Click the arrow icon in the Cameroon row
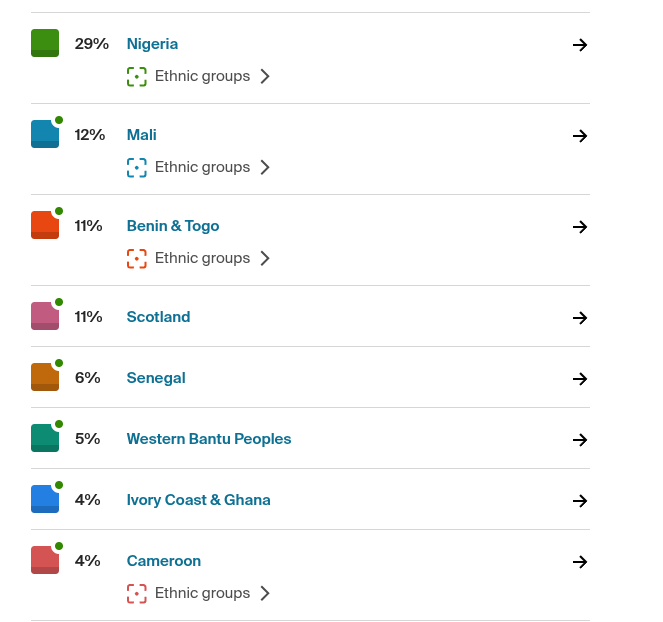The height and width of the screenshot is (622, 663). (580, 562)
